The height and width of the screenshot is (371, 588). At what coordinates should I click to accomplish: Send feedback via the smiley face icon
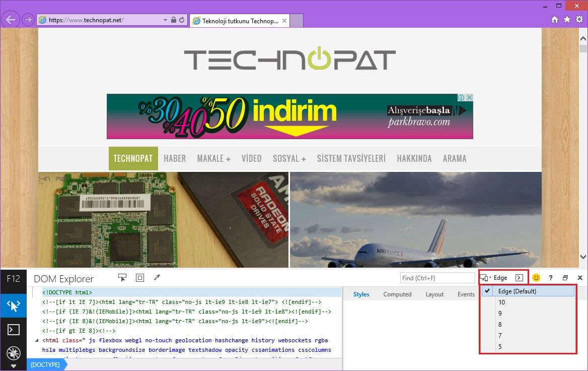[536, 278]
